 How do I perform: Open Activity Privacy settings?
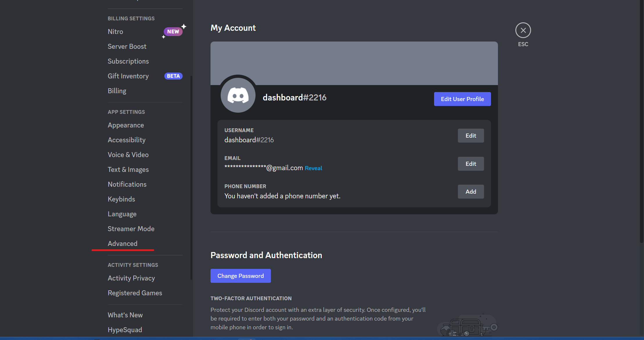tap(131, 278)
